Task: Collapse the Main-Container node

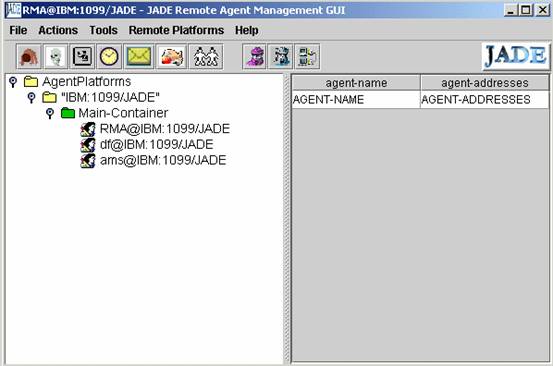Action: coord(50,113)
